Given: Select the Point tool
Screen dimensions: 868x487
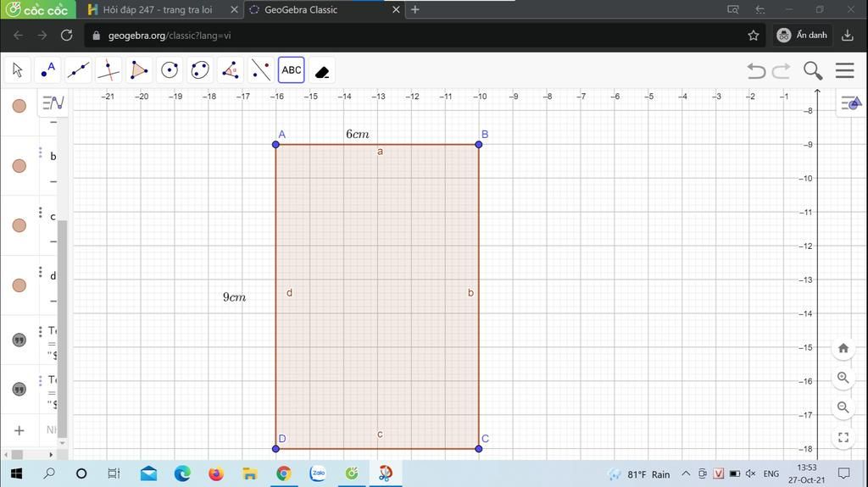Looking at the screenshot, I should [47, 70].
